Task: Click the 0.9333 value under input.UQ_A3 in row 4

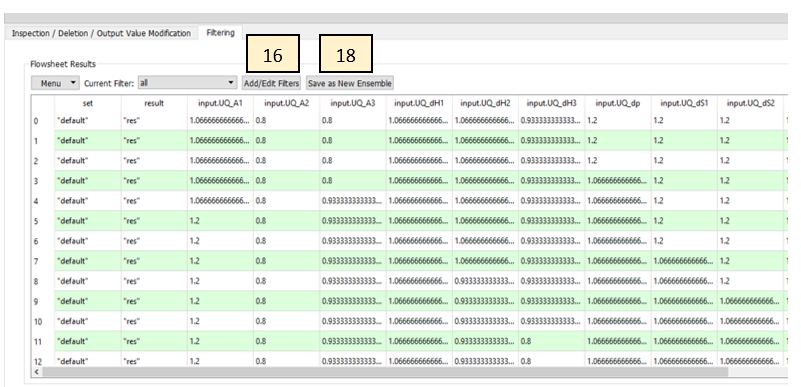Action: [352, 201]
